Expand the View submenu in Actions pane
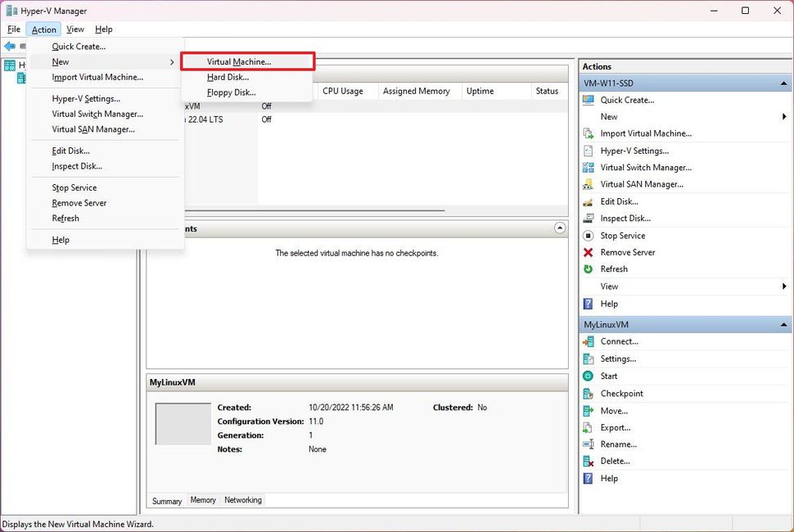The image size is (794, 532). (609, 286)
